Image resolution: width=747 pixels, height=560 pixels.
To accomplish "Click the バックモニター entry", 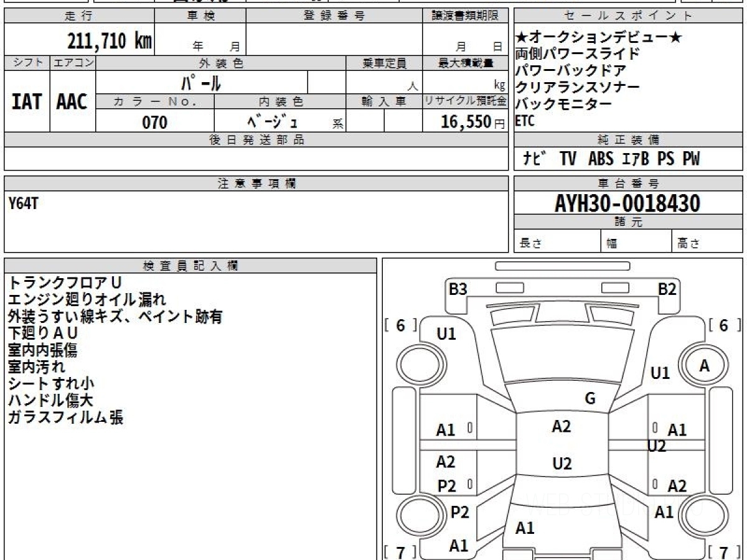I will [564, 105].
